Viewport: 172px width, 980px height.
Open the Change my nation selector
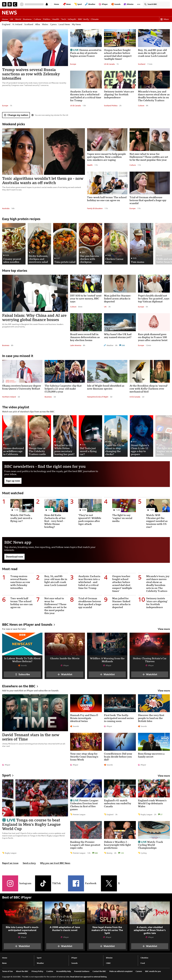point(16,115)
